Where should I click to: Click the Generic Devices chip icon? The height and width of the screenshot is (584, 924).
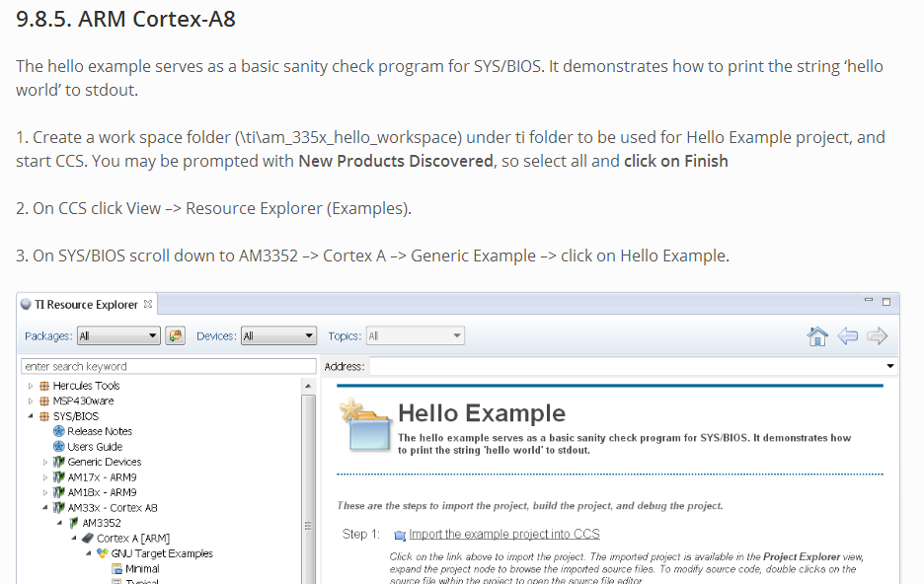click(59, 462)
